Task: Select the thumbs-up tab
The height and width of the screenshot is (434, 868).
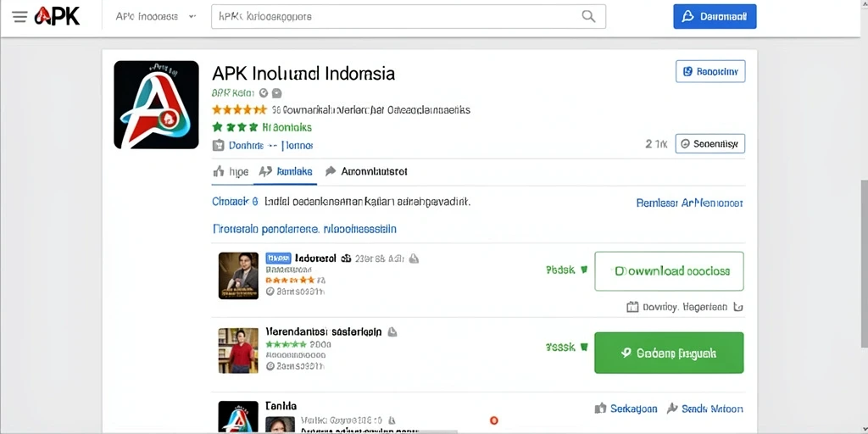Action: 231,171
